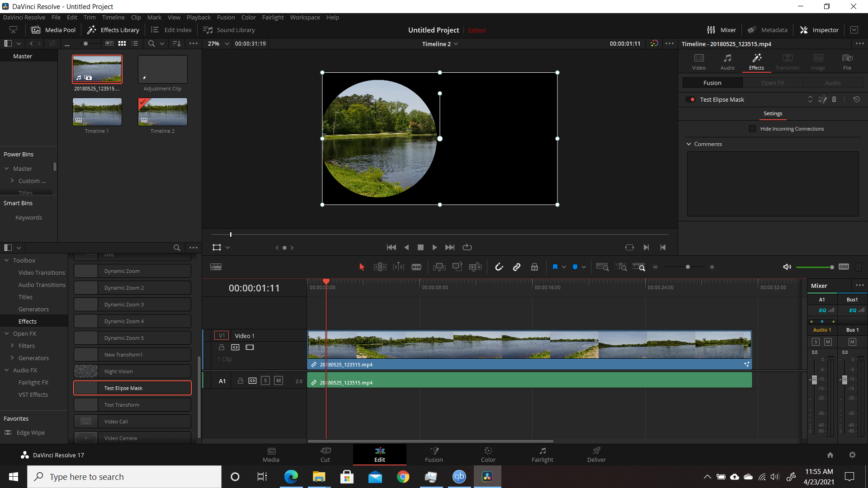Screen dimensions: 868x488
Task: Check Hide Incoming Connections
Action: point(753,129)
